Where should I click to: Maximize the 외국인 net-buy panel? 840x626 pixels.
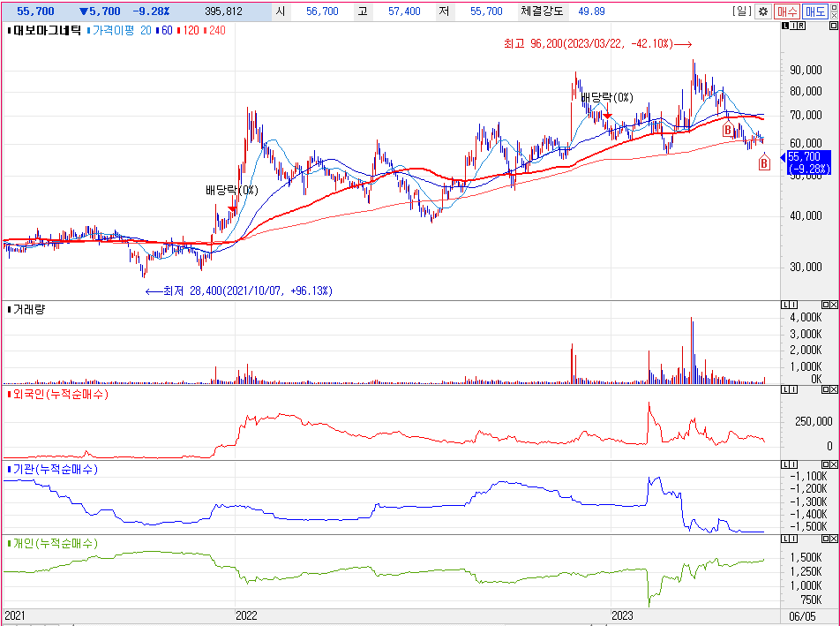826,389
